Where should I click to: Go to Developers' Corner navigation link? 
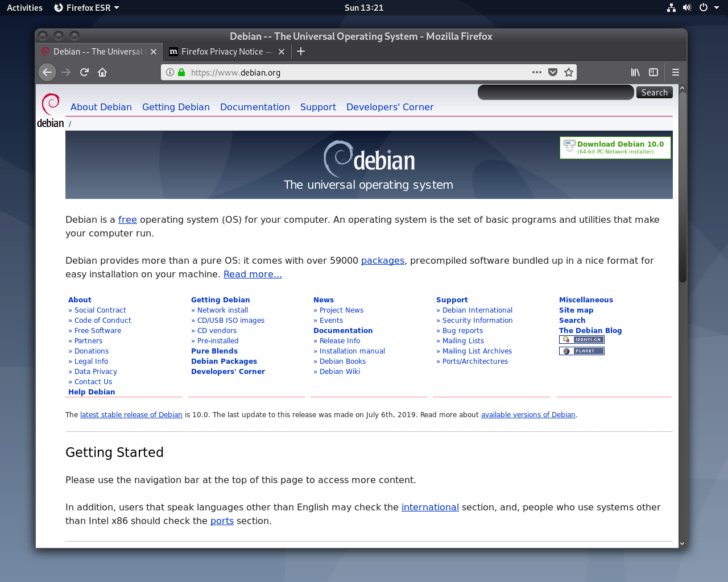(x=390, y=107)
